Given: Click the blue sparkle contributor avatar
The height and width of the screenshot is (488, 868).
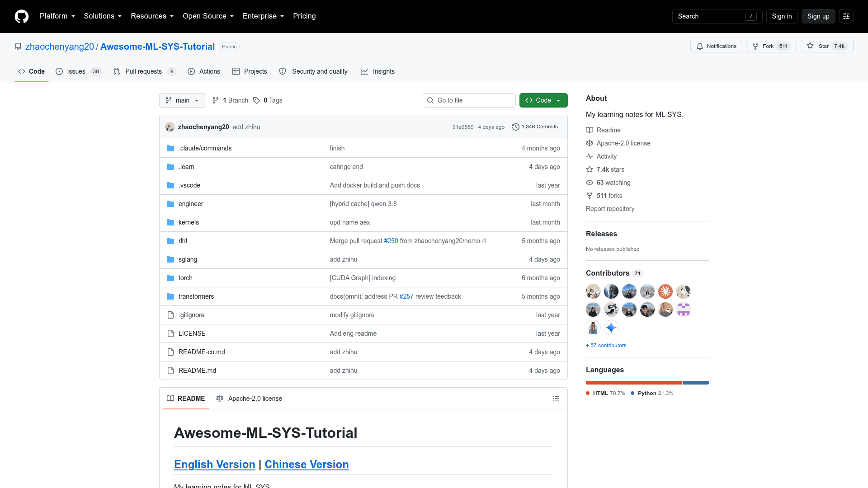Looking at the screenshot, I should 611,328.
